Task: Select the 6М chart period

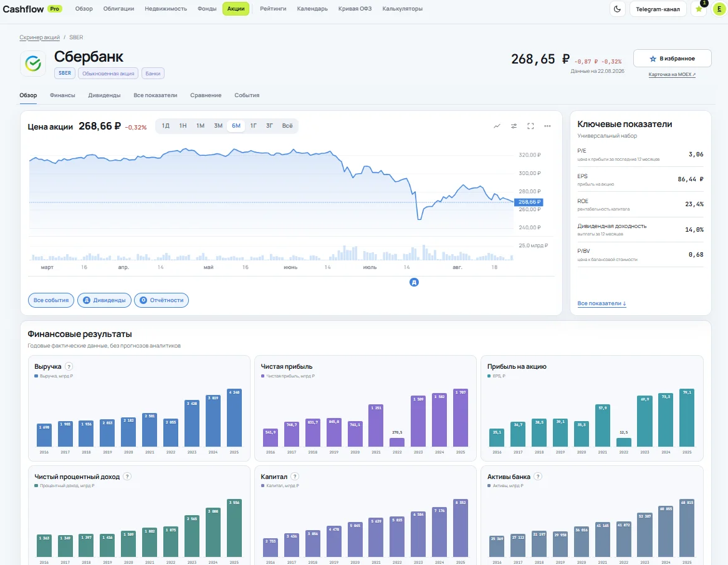Action: point(236,126)
